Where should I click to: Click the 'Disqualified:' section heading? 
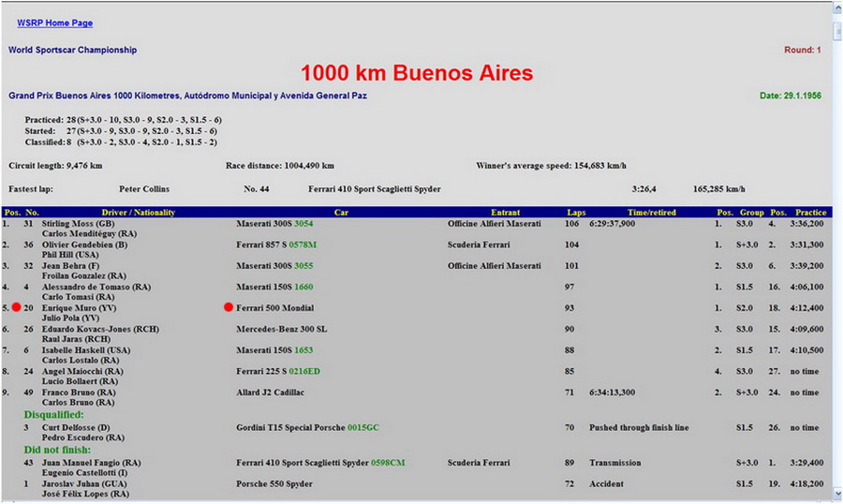(x=53, y=415)
